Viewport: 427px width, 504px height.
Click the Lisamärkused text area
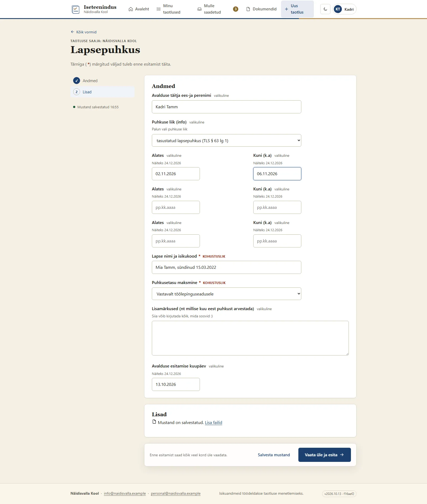click(x=250, y=338)
